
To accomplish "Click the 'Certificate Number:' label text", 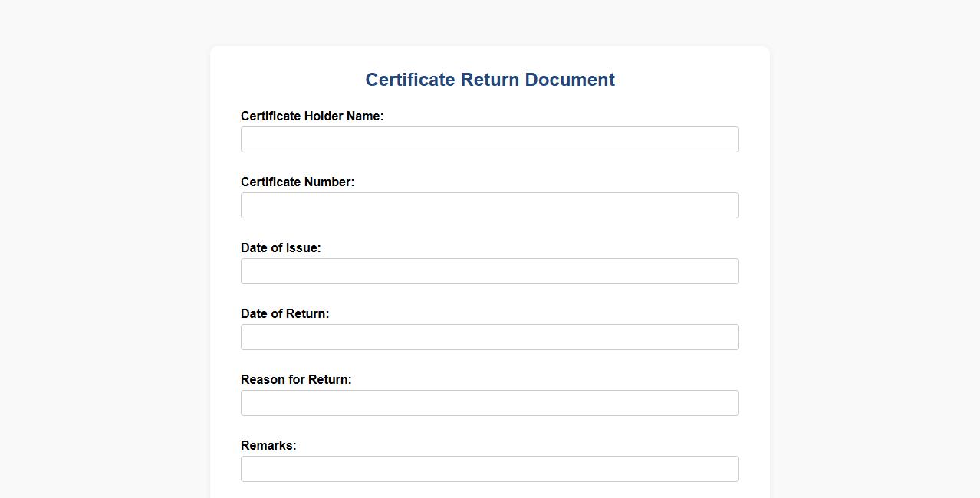I will (298, 182).
